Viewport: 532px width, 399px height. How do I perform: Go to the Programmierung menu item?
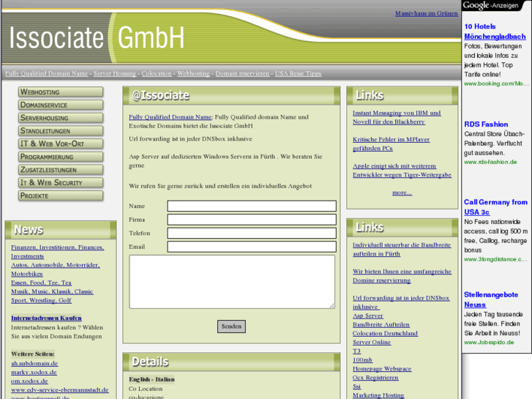(x=61, y=157)
